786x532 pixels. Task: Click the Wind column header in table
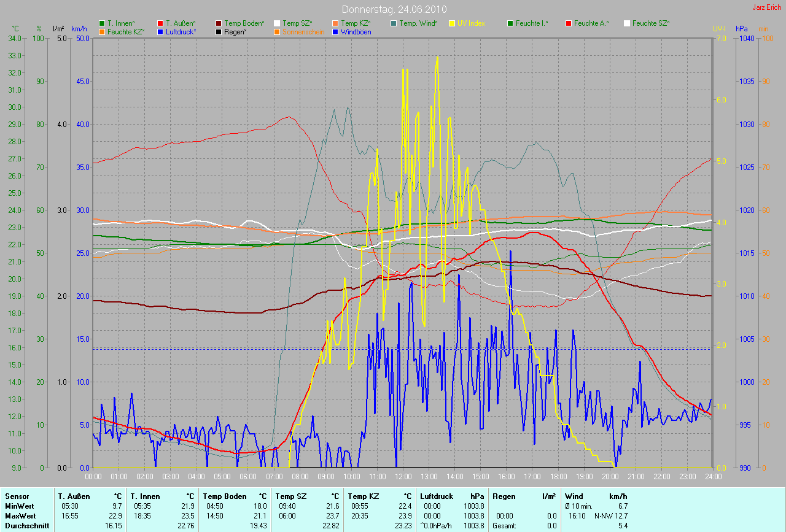click(x=574, y=496)
